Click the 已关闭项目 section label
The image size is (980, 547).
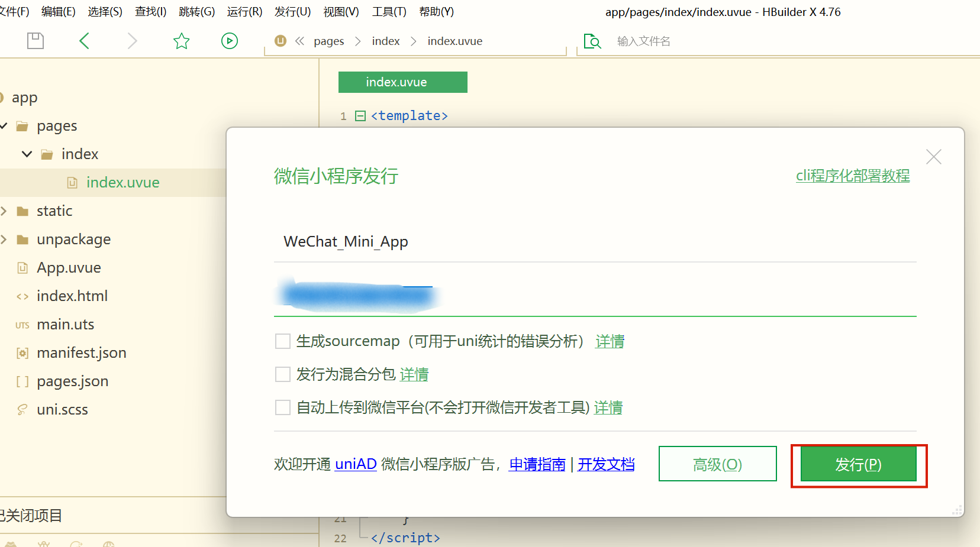pos(31,516)
